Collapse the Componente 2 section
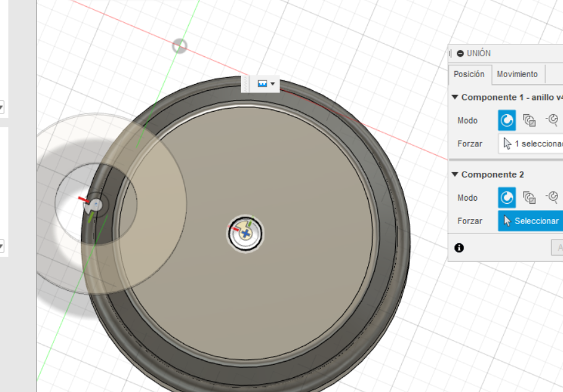Image resolution: width=563 pixels, height=392 pixels. coord(455,175)
